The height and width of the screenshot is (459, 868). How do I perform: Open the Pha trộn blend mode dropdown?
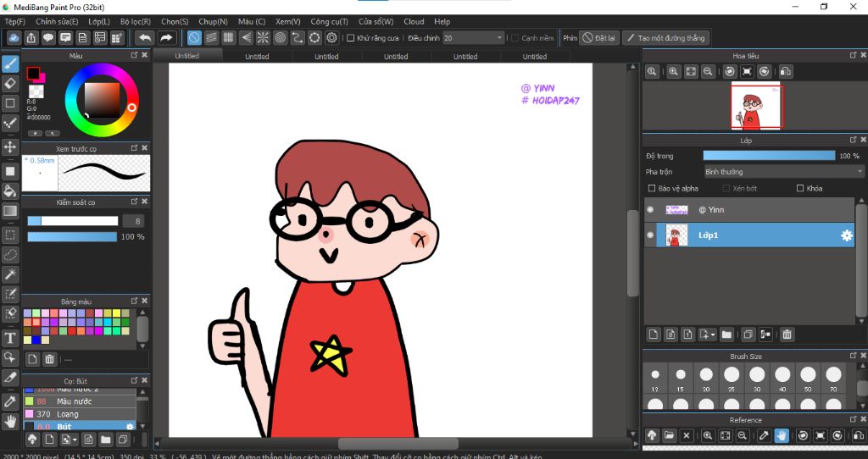(x=783, y=172)
